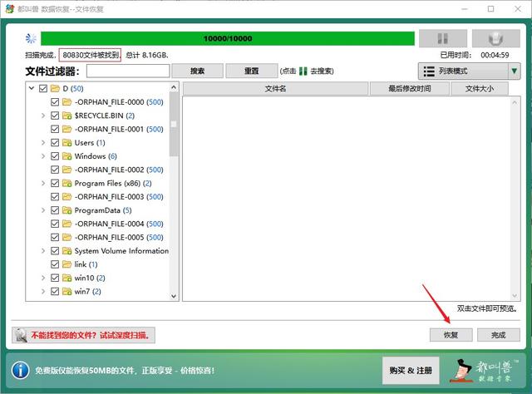Click the 00:04:59 elapsed time value
The width and height of the screenshot is (532, 394).
point(495,55)
